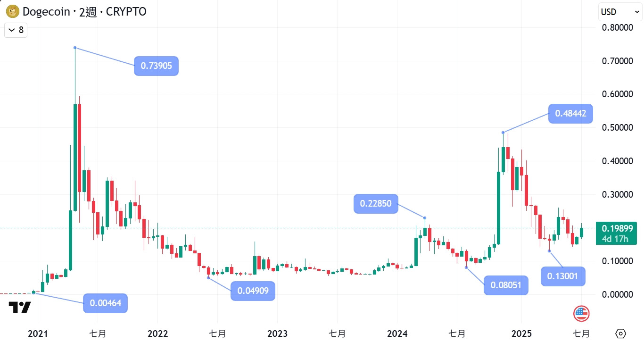Screen dimensions: 644x342
Task: Click the 2024 label on time axis
Action: (397, 334)
